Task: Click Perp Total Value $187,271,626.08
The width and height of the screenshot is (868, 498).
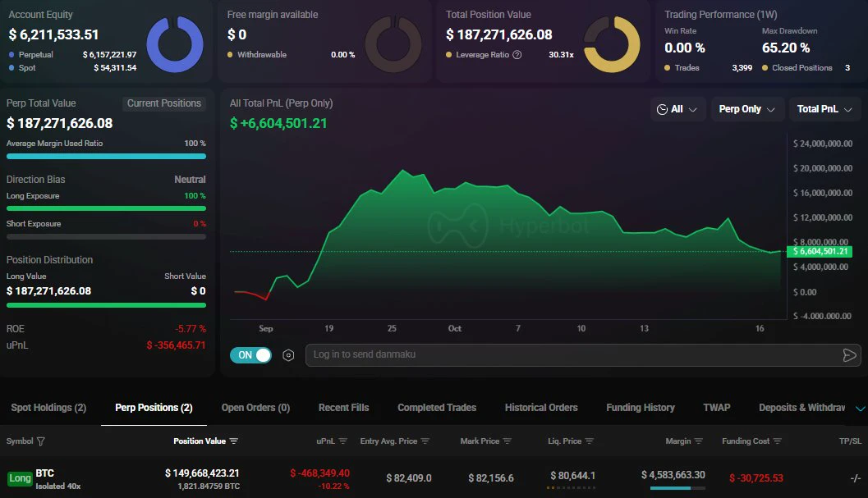Action: [x=59, y=123]
